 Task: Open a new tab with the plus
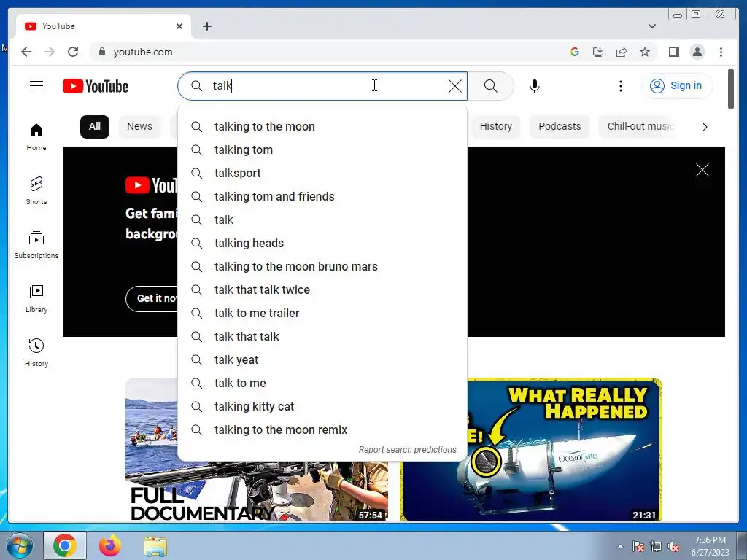click(206, 26)
